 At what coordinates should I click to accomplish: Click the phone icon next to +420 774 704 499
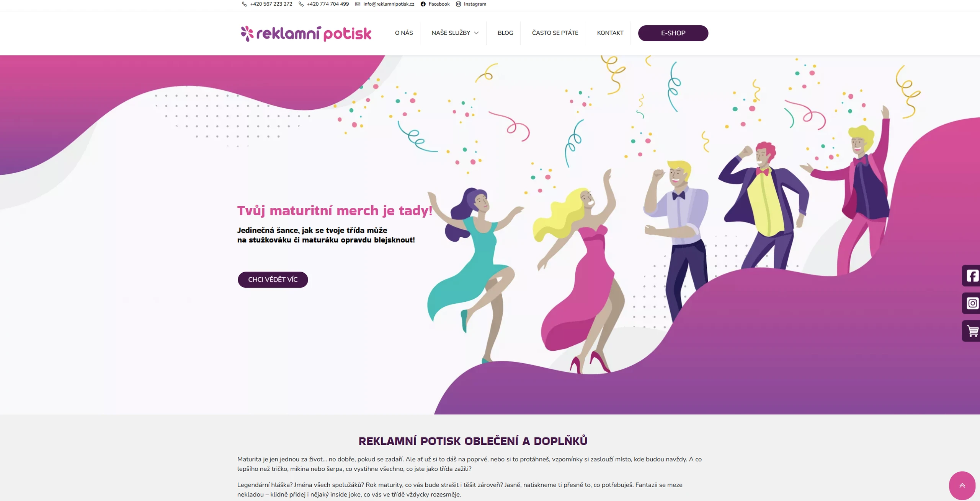point(301,4)
